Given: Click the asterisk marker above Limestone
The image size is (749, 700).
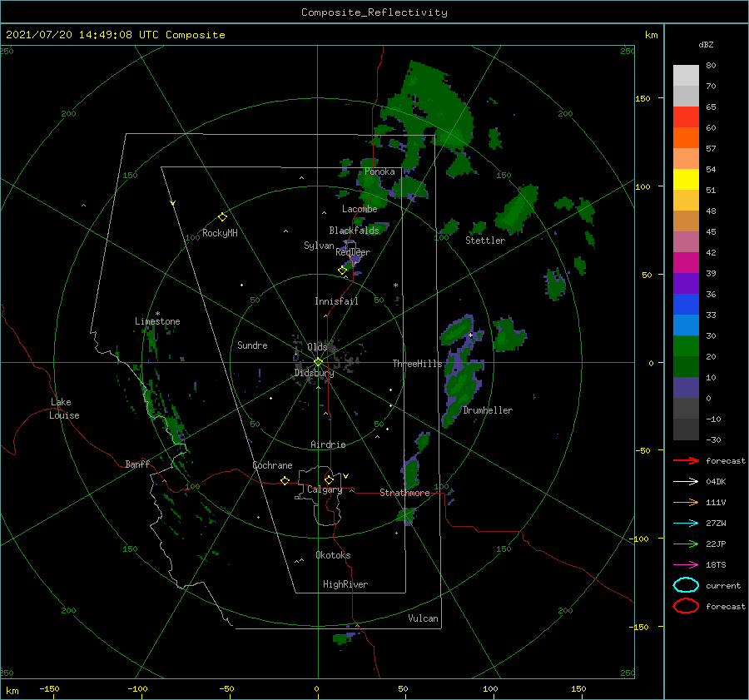Looking at the screenshot, I should click(x=157, y=314).
